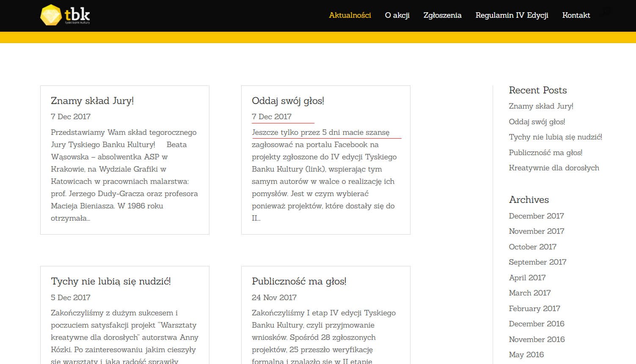The image size is (636, 364).
Task: Open the 'Znamy skład Jury!' article card title
Action: point(92,101)
